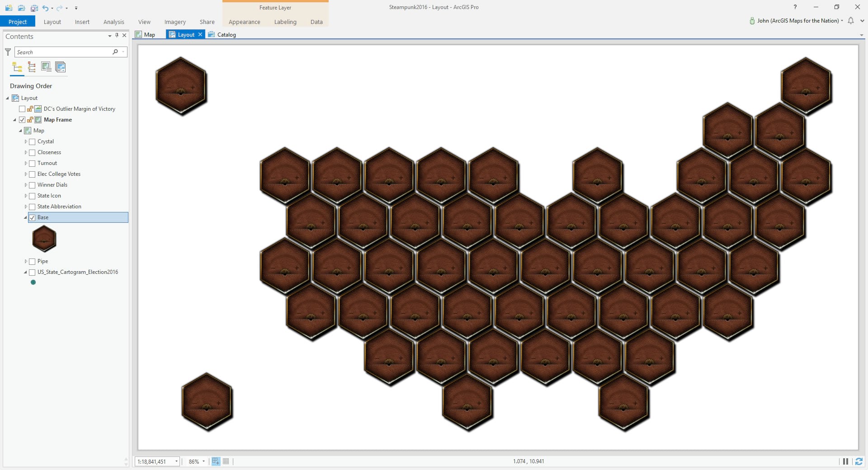Open the notifications bell
The height and width of the screenshot is (470, 868).
point(851,21)
